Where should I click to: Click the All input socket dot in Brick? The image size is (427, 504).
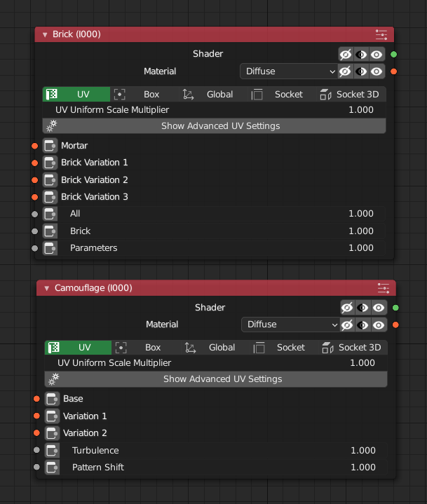pyautogui.click(x=35, y=214)
